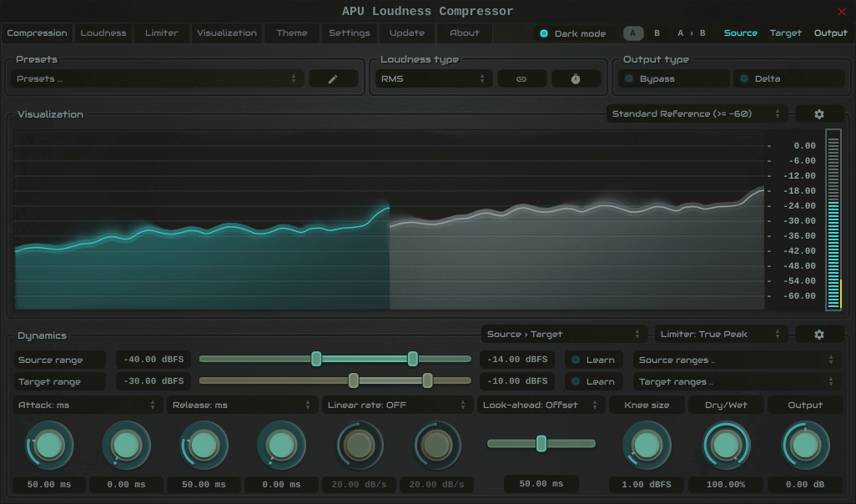Screen dimensions: 856x504
Task: Switch to Compression tab
Action: tap(37, 33)
